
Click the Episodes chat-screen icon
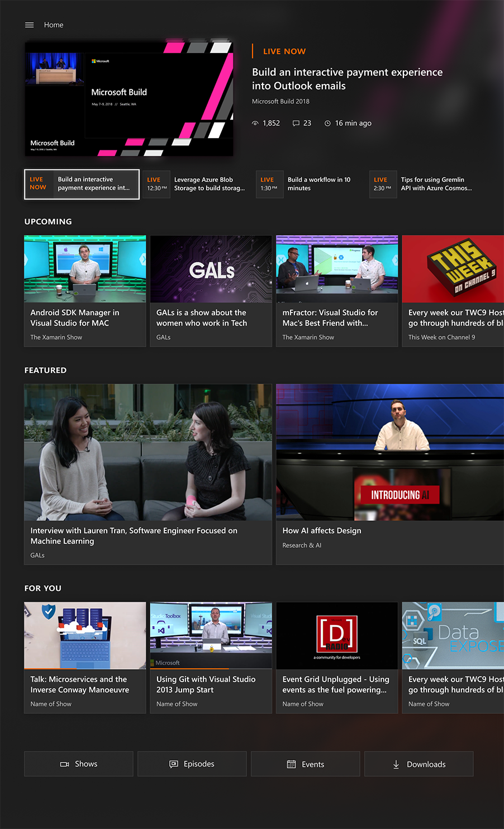click(174, 764)
